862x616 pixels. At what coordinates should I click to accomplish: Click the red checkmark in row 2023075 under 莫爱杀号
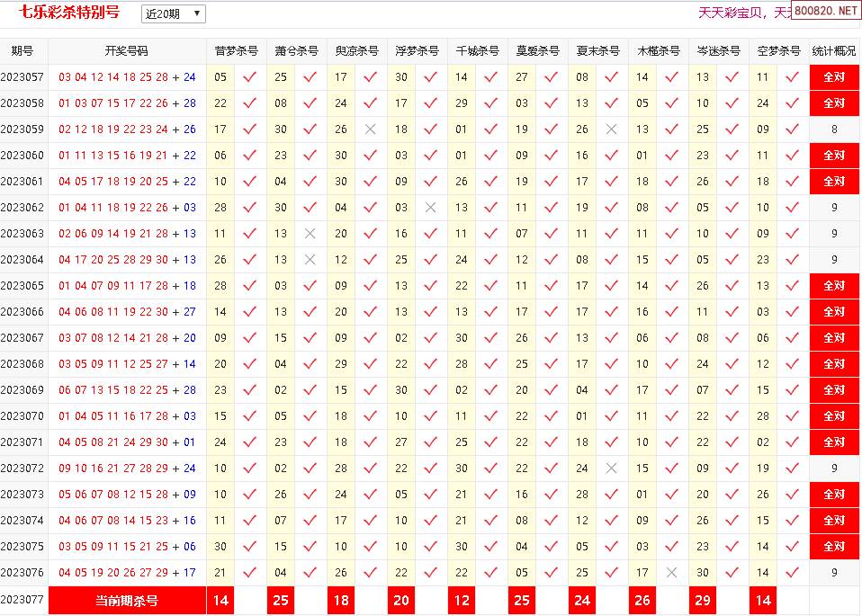click(551, 547)
